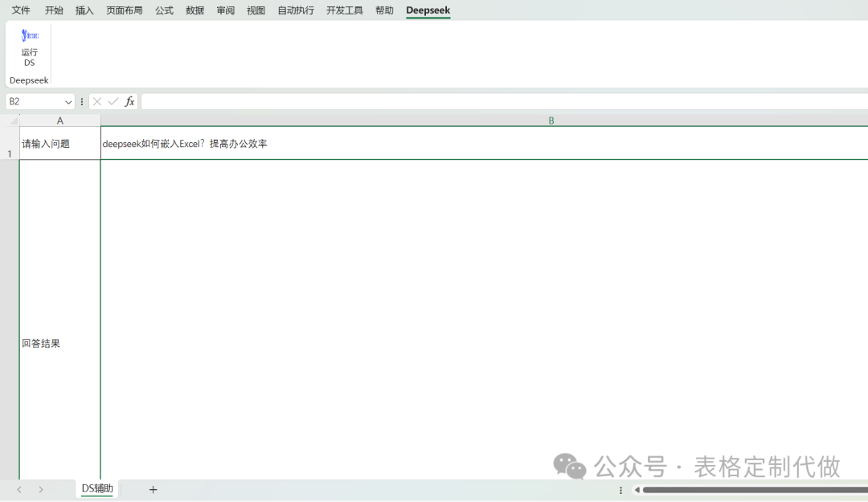
Task: Go to next sheet with right arrow
Action: pyautogui.click(x=41, y=489)
